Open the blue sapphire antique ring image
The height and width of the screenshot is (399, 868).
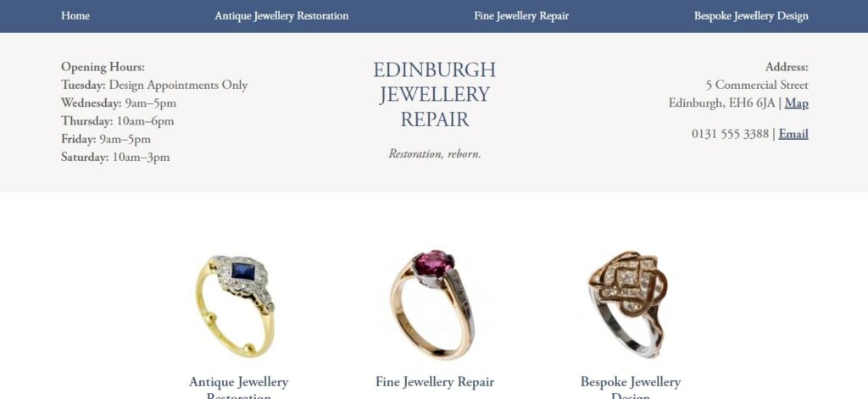pyautogui.click(x=235, y=305)
